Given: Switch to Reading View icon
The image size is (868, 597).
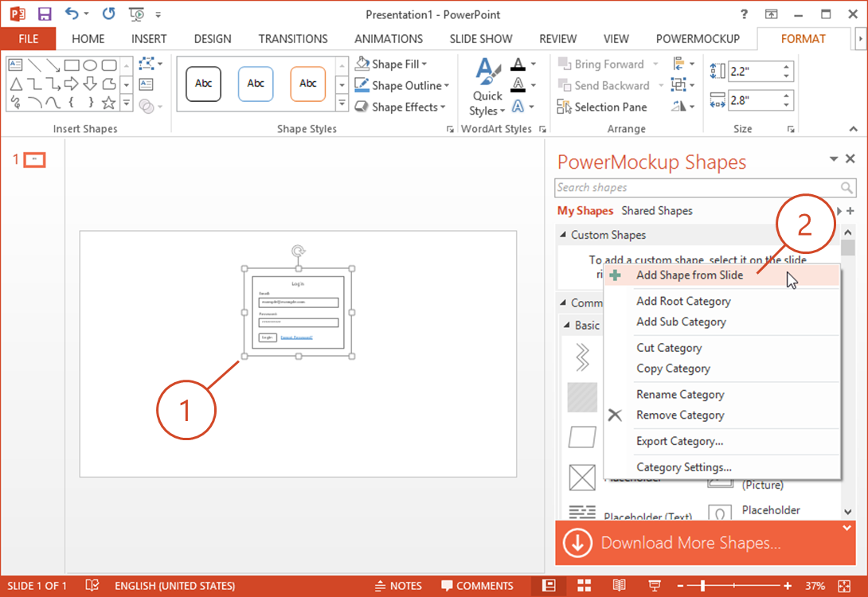Looking at the screenshot, I should 619,585.
